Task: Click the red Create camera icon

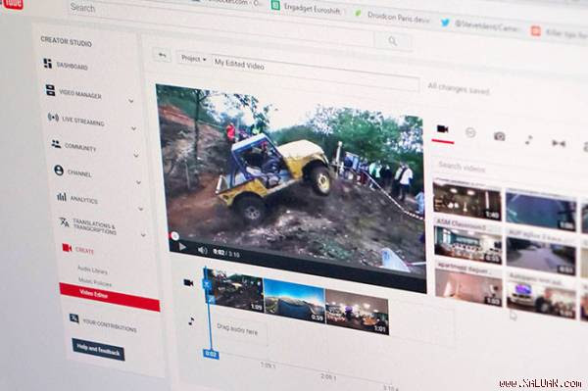Action: [x=67, y=247]
